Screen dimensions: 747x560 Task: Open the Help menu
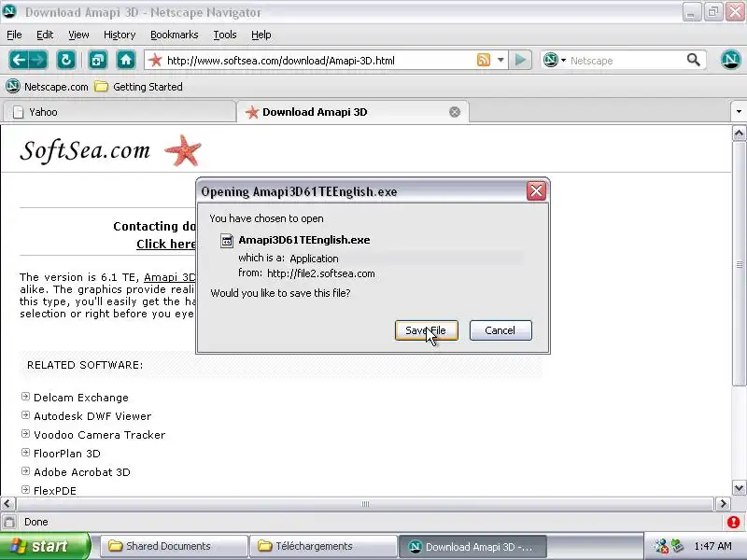point(261,35)
